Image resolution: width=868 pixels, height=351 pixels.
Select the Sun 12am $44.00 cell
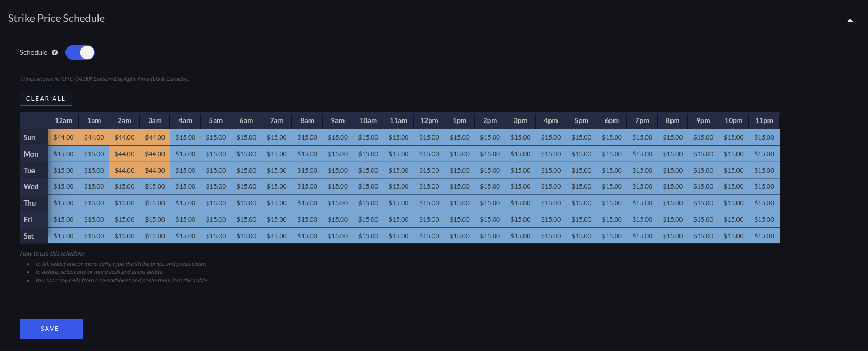tap(63, 137)
